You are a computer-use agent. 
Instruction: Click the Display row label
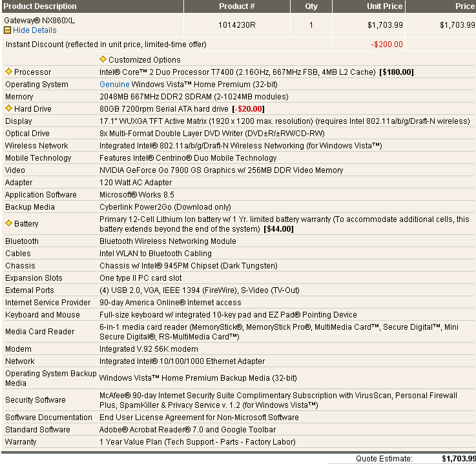[19, 121]
